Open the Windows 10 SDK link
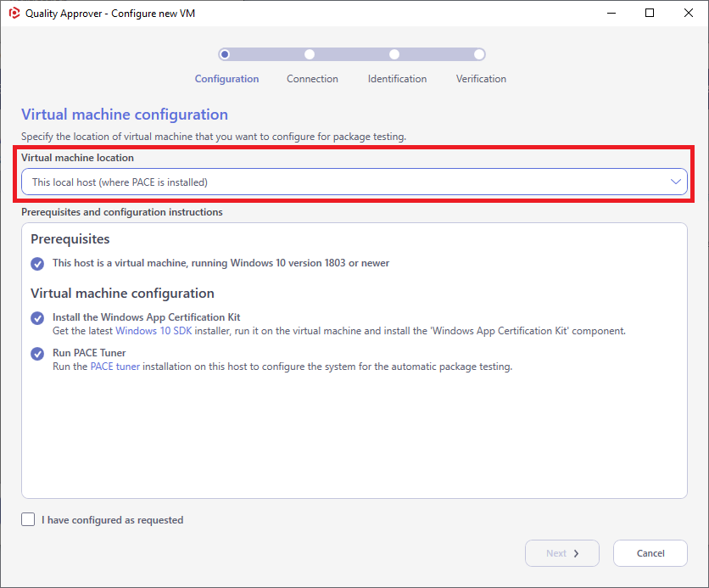The height and width of the screenshot is (588, 709). click(x=154, y=331)
